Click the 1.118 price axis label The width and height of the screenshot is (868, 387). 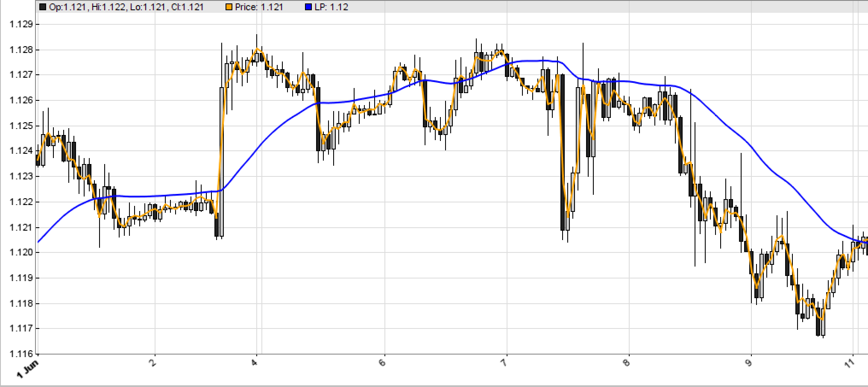tap(21, 303)
